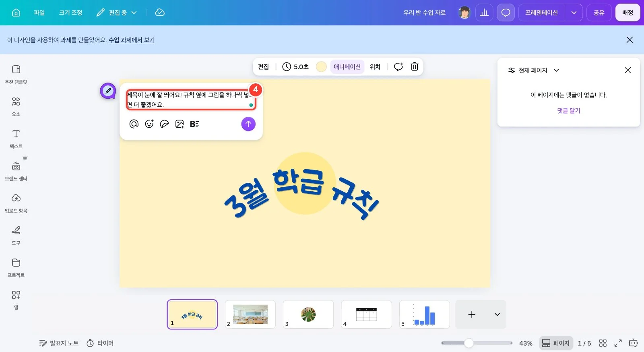Open the 파일 menu
The width and height of the screenshot is (644, 352).
(39, 12)
